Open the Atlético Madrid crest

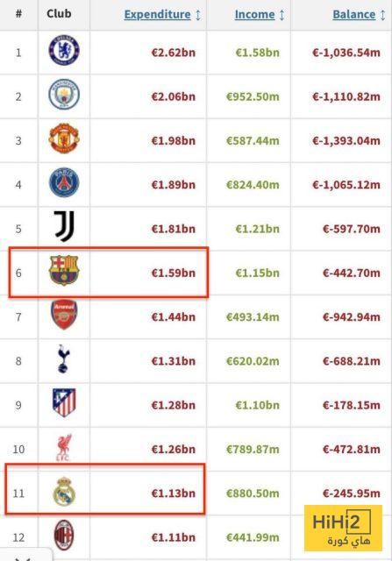64,402
